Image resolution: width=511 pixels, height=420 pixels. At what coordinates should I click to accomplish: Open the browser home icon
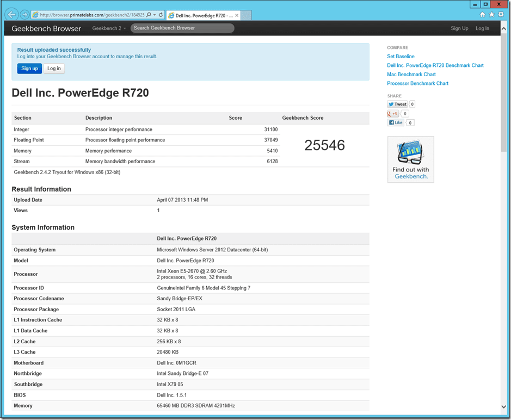point(482,15)
